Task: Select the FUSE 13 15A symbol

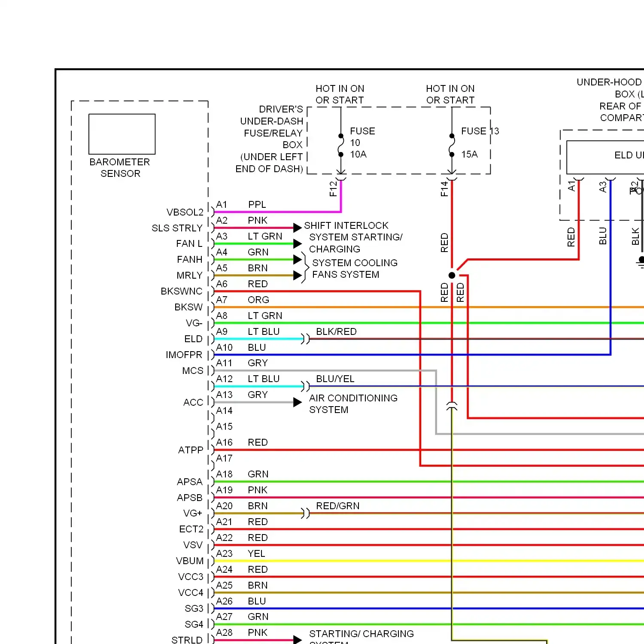Action: click(452, 145)
